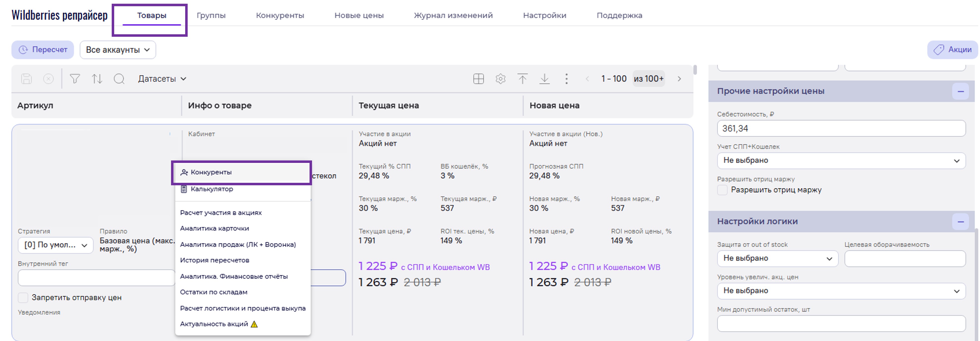
Task: Click the Пересчет button
Action: pyautogui.click(x=43, y=50)
